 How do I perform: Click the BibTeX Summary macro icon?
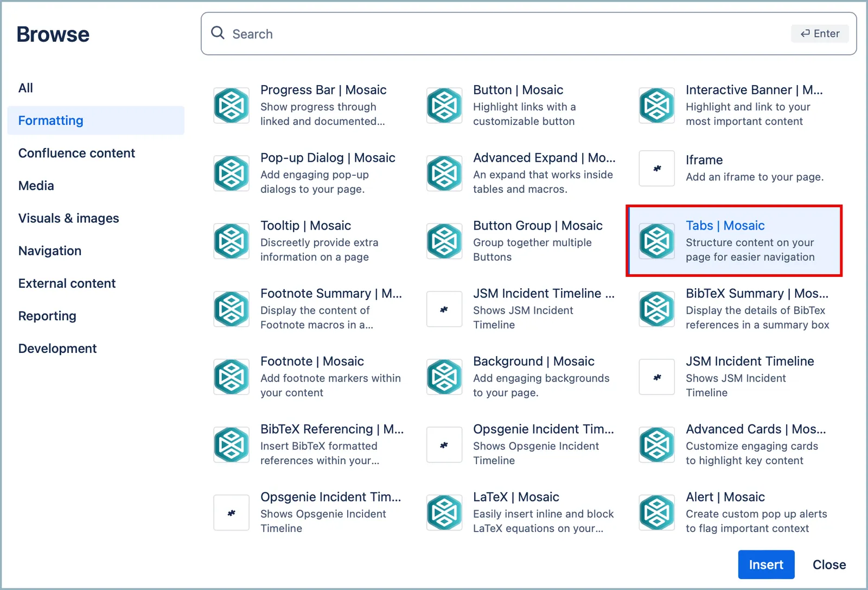tap(657, 309)
